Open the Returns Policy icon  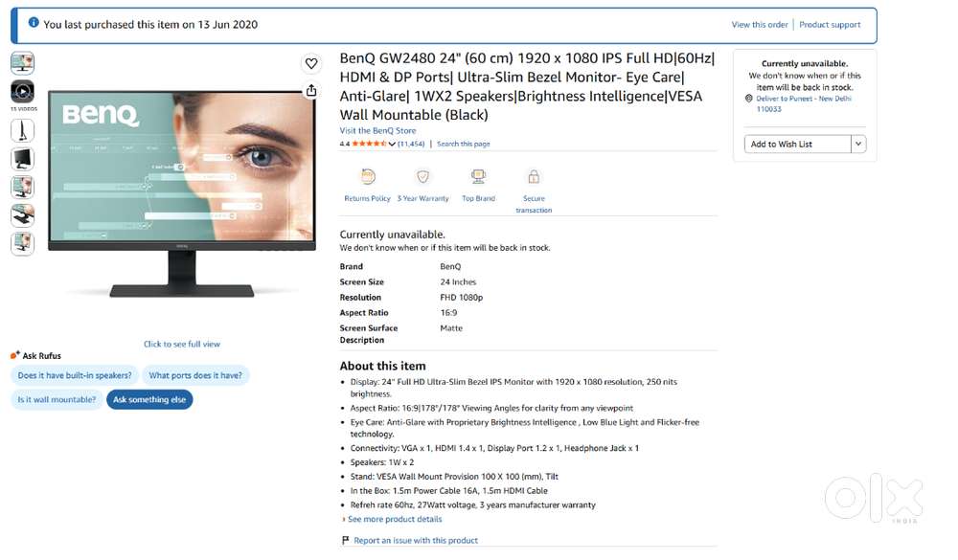click(x=368, y=177)
